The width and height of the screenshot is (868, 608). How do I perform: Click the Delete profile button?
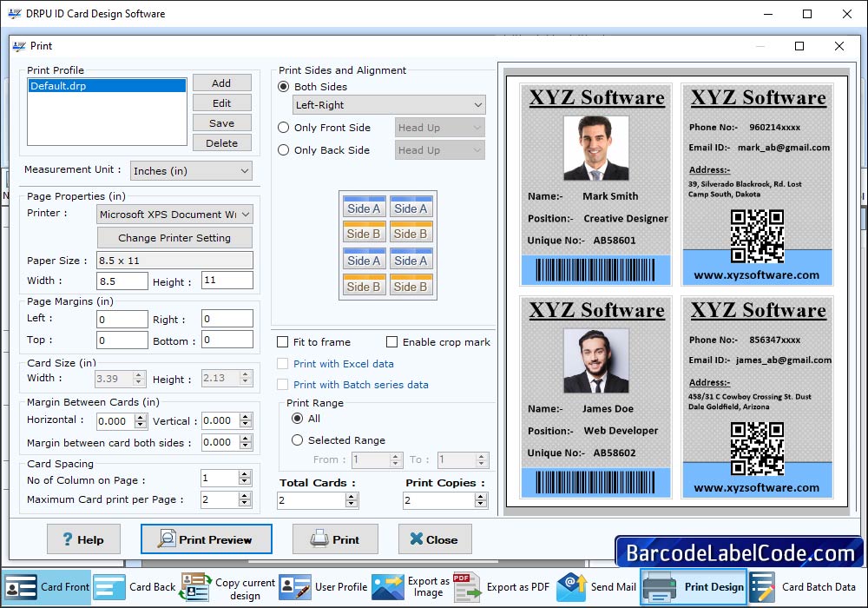[221, 142]
